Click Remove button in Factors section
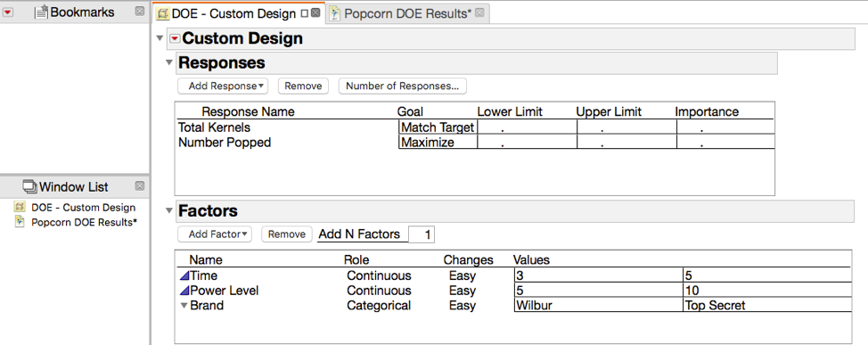 pos(287,234)
